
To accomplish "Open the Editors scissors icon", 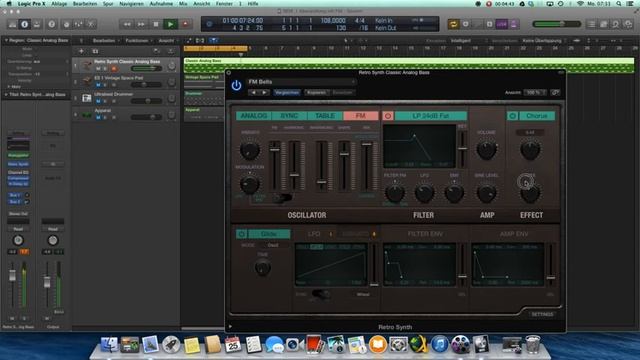I will click(91, 24).
